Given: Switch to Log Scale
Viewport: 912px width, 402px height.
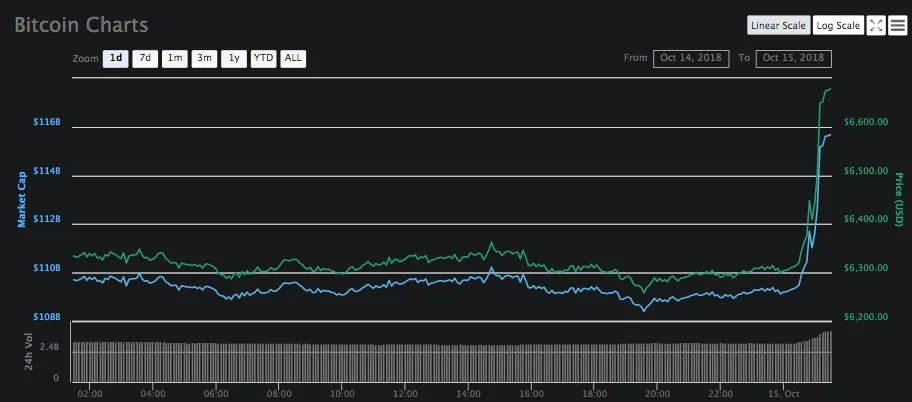Looking at the screenshot, I should [x=838, y=25].
